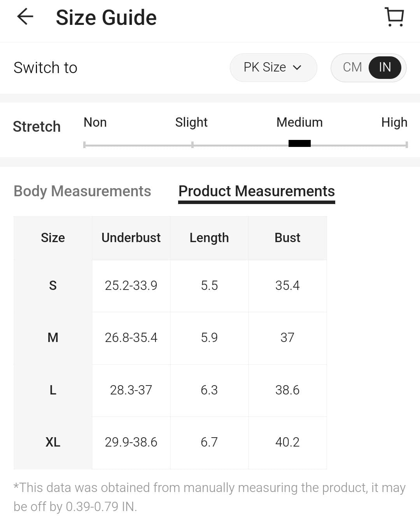Click the High stretch label
The image size is (420, 527).
tap(394, 122)
